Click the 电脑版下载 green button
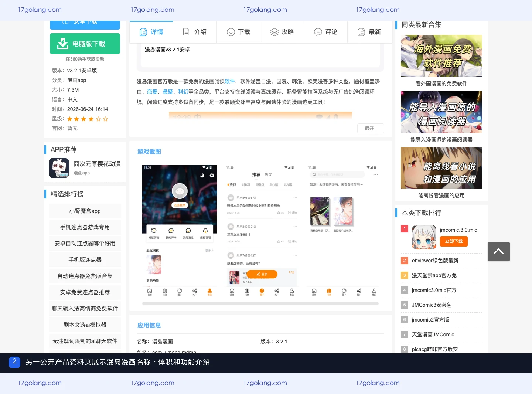Screen dimensions: 532x394 pyautogui.click(x=85, y=44)
